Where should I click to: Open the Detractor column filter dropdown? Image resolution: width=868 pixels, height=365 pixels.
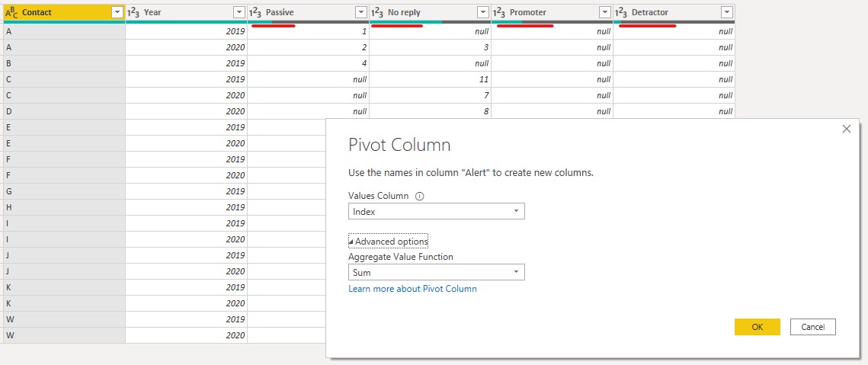point(727,12)
